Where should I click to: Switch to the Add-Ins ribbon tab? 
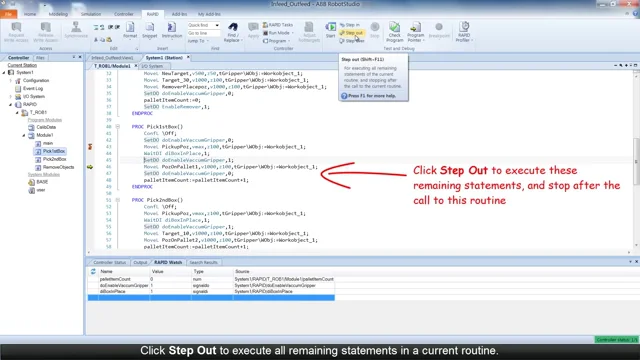click(x=179, y=14)
